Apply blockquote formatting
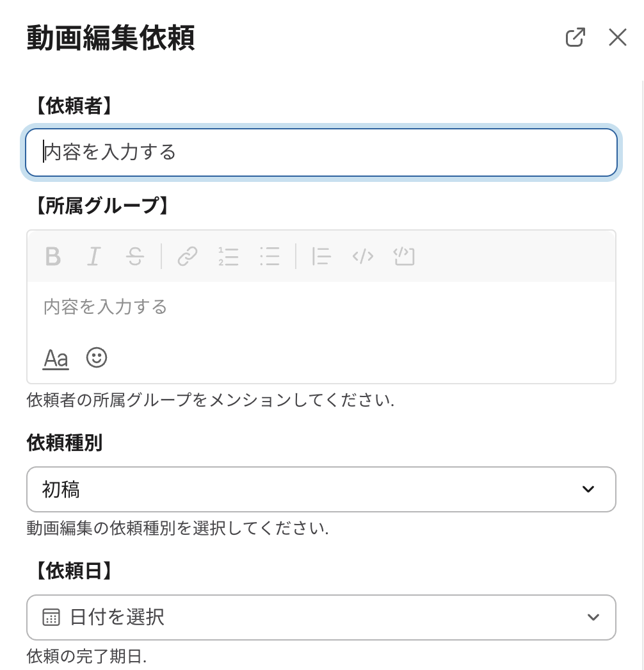The image size is (644, 670). tap(321, 257)
